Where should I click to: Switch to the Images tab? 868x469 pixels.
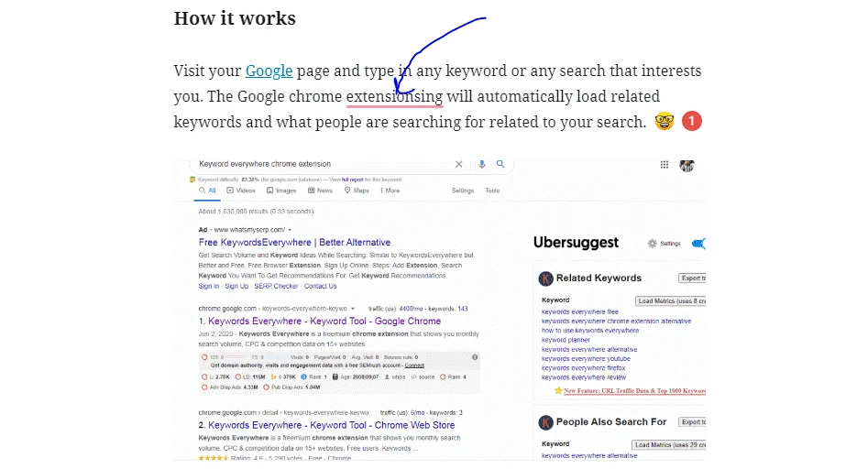[x=281, y=191]
